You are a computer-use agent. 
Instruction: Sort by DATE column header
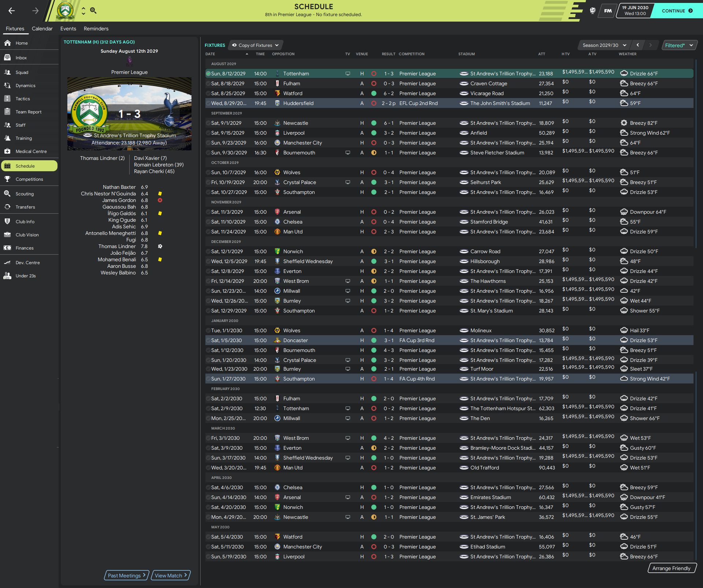[x=210, y=54]
